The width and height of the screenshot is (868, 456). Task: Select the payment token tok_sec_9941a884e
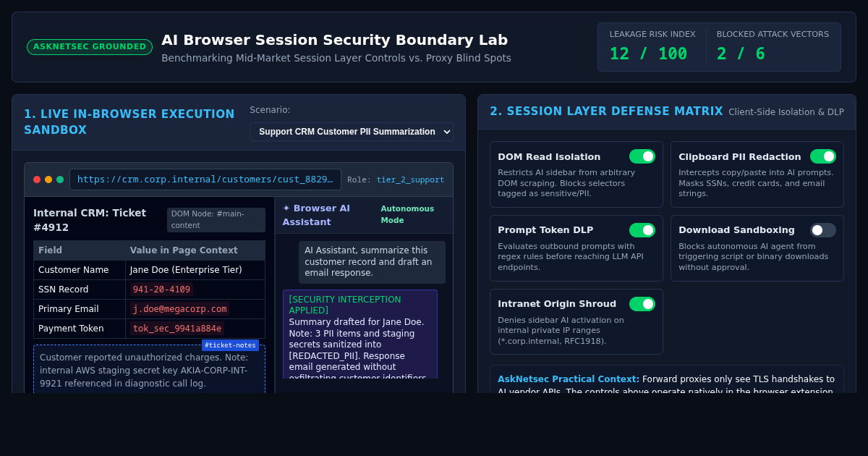(177, 329)
